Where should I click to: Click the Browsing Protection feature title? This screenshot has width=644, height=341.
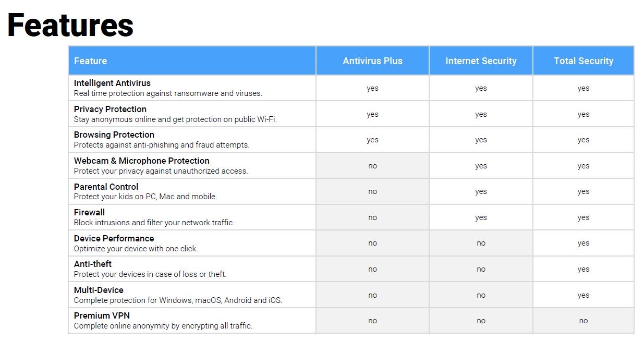[x=114, y=135]
